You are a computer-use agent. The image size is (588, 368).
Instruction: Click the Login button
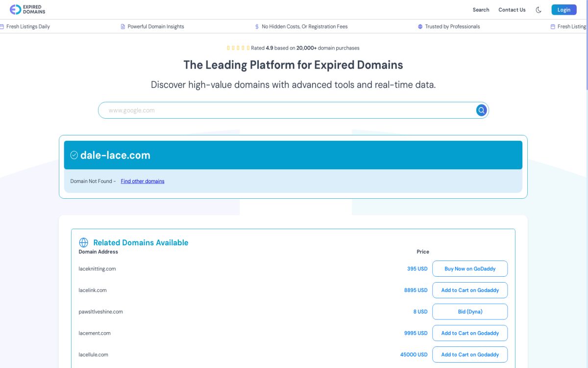563,9
